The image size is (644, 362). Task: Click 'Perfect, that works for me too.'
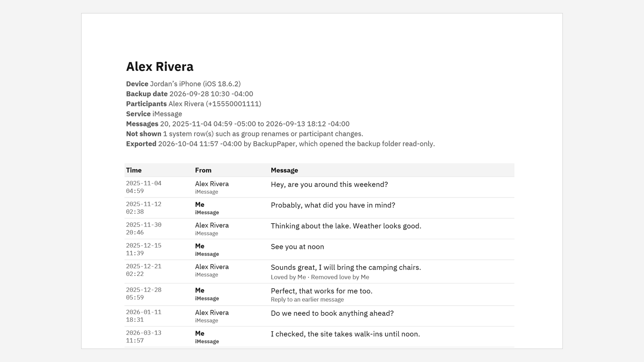pyautogui.click(x=322, y=291)
